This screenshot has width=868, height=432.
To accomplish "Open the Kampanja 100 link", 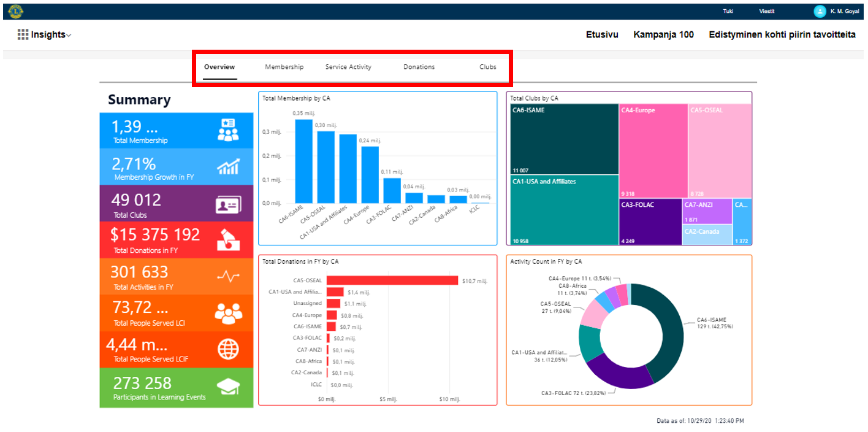I will pos(663,34).
